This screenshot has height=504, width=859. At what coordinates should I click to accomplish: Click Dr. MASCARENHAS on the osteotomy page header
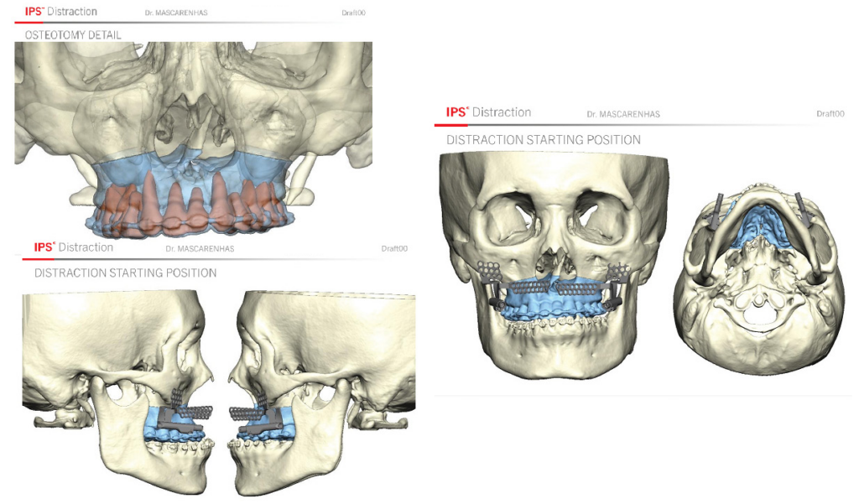point(176,13)
